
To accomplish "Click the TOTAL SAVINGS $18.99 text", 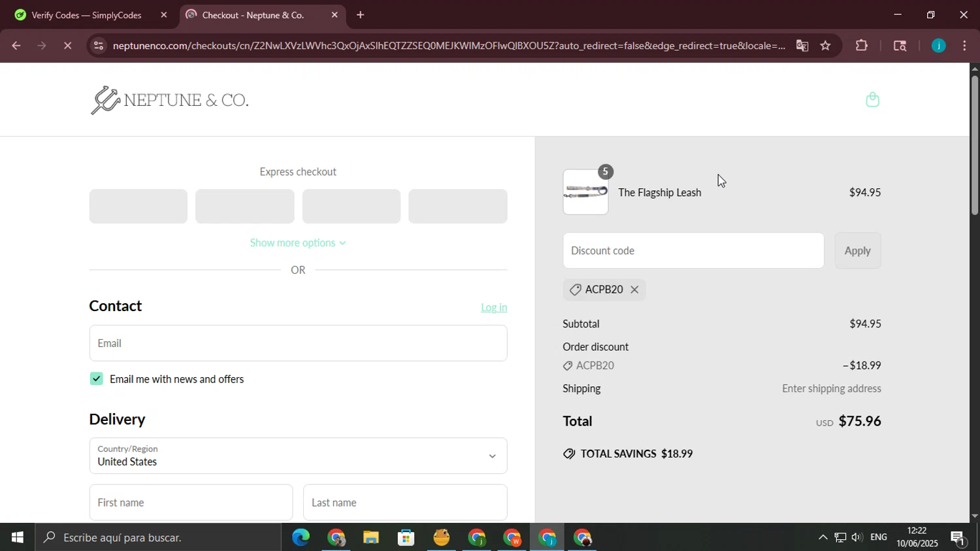I will [x=636, y=454].
